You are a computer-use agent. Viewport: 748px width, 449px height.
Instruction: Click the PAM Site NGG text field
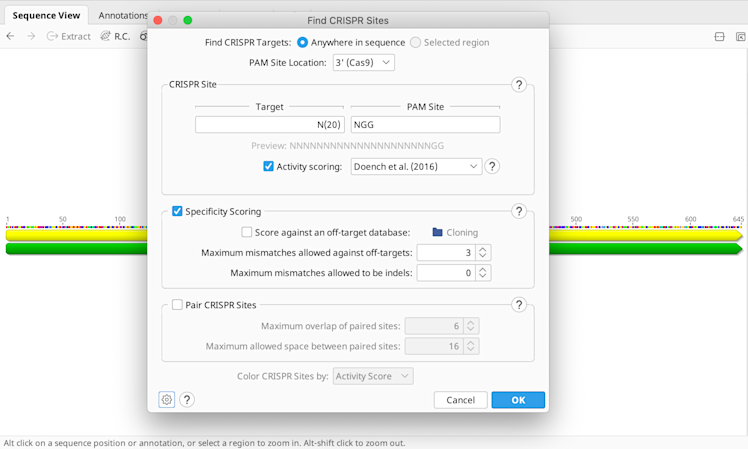[x=425, y=125]
